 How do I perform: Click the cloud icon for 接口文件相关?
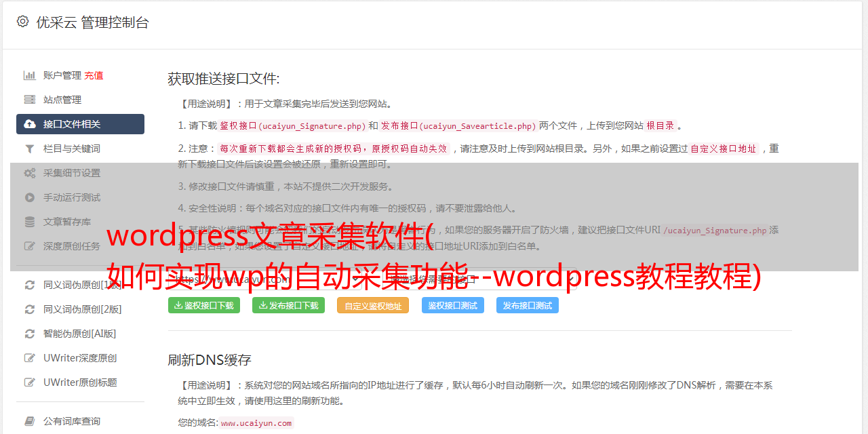pos(30,124)
